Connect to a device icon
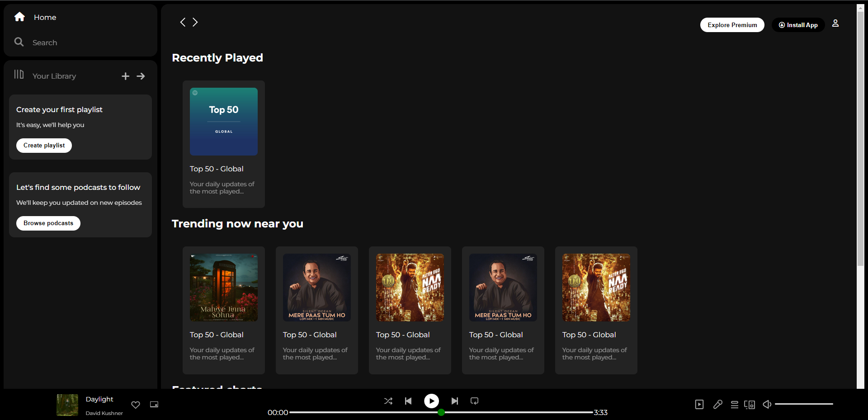This screenshot has height=420, width=868. pyautogui.click(x=750, y=405)
